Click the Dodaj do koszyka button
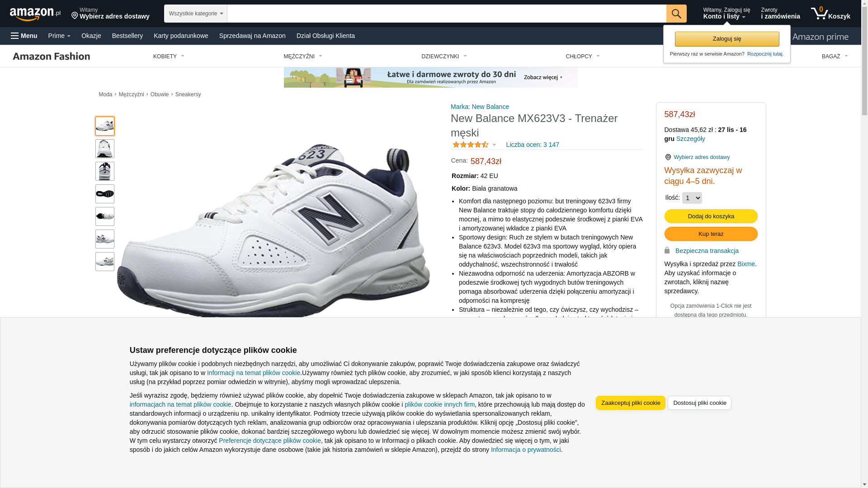This screenshot has height=488, width=868. click(x=711, y=216)
